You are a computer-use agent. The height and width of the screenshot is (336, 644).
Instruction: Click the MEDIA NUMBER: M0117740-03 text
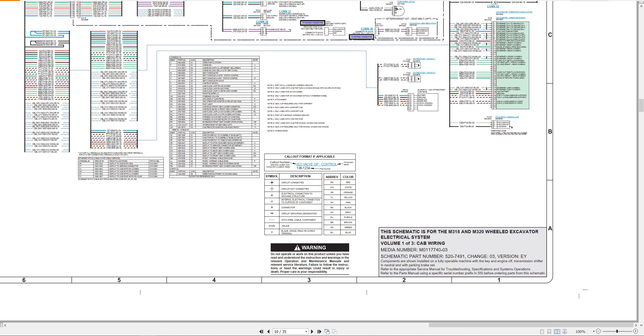pos(414,250)
